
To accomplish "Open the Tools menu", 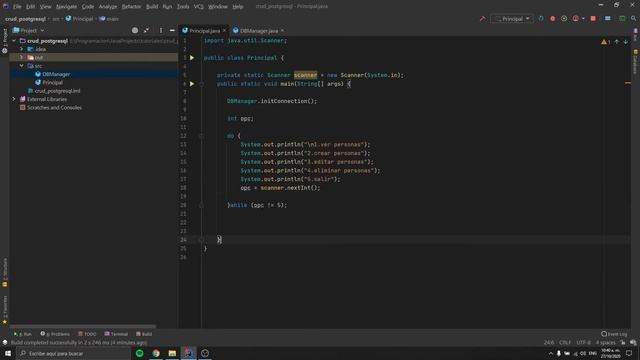I will coord(183,7).
